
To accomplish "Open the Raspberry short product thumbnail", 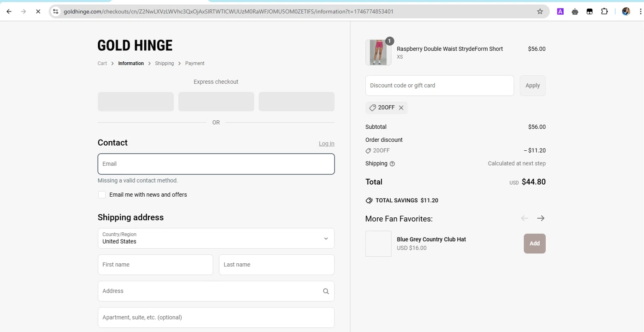I will [x=378, y=52].
